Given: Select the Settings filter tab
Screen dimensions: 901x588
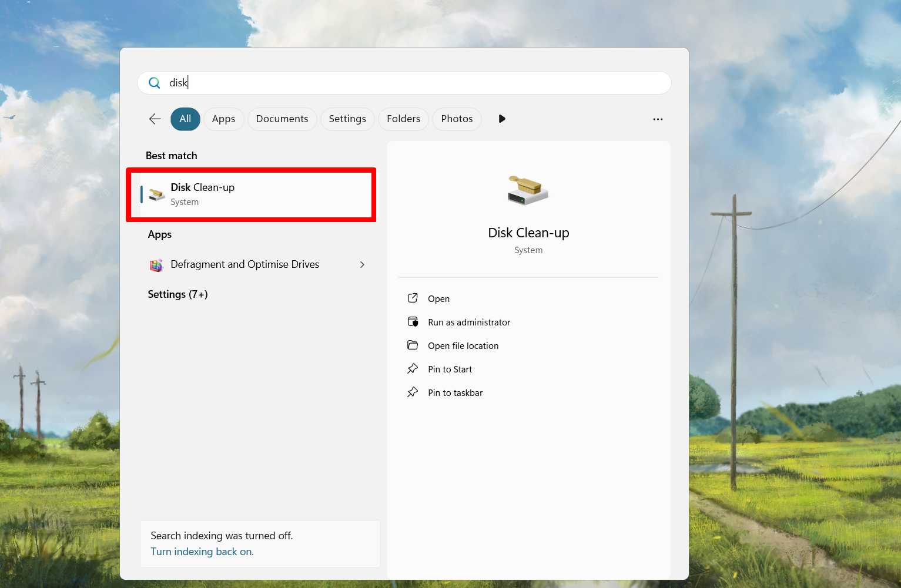Looking at the screenshot, I should (347, 119).
